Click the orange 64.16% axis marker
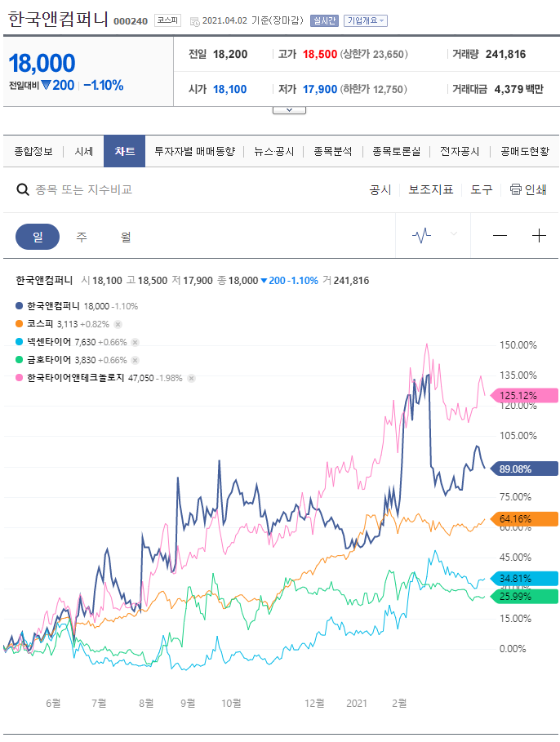This screenshot has width=560, height=742. pos(525,519)
